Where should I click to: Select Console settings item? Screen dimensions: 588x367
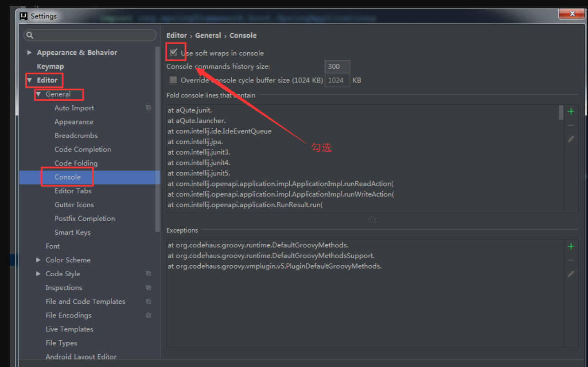(67, 177)
